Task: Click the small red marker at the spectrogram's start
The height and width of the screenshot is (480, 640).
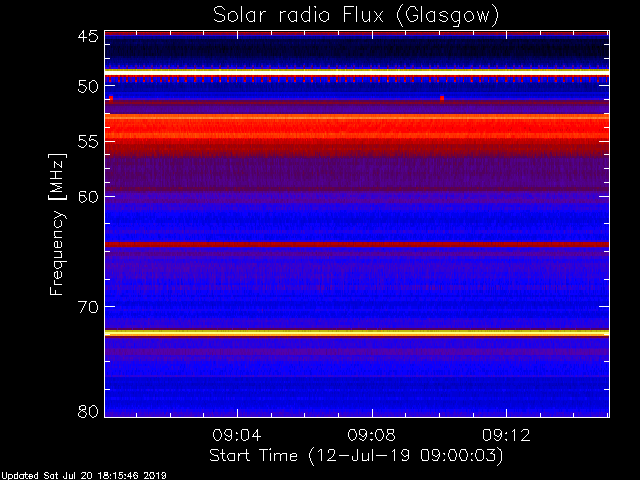Action: [x=111, y=98]
